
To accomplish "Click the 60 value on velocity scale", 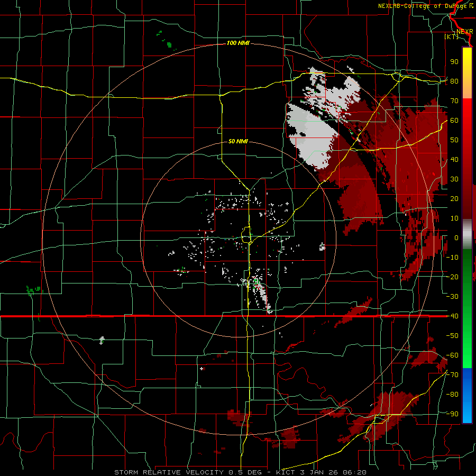I will [454, 121].
